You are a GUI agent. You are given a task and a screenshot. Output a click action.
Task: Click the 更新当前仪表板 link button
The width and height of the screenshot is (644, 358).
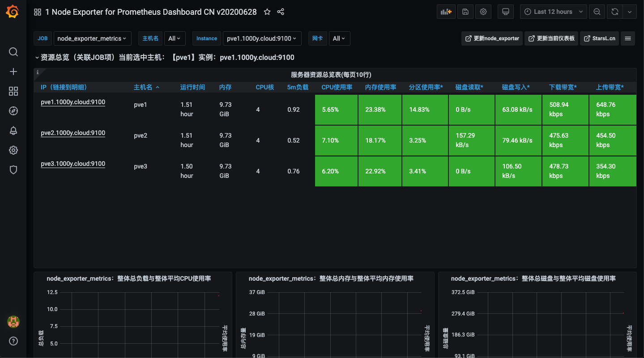[x=551, y=38]
